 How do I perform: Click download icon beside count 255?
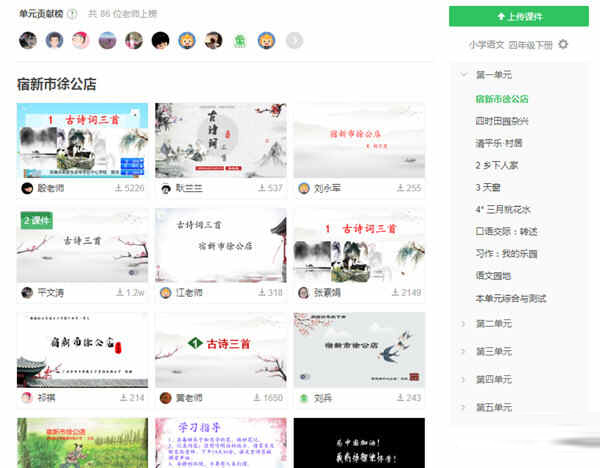(x=400, y=188)
